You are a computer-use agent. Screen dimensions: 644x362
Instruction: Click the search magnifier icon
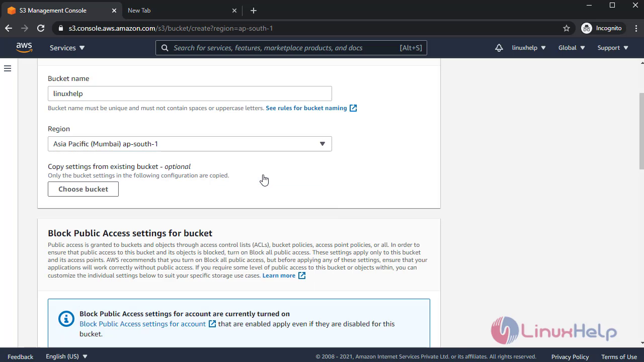[x=165, y=48]
